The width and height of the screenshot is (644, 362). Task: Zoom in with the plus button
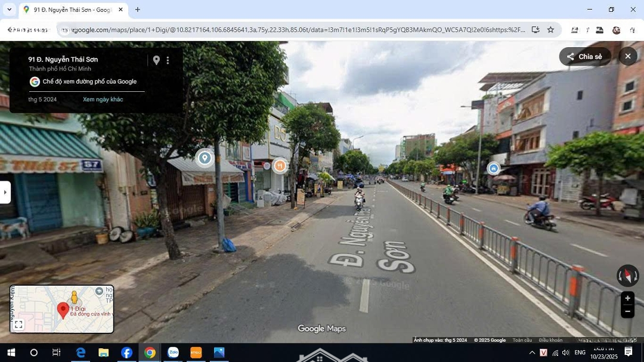tap(627, 298)
